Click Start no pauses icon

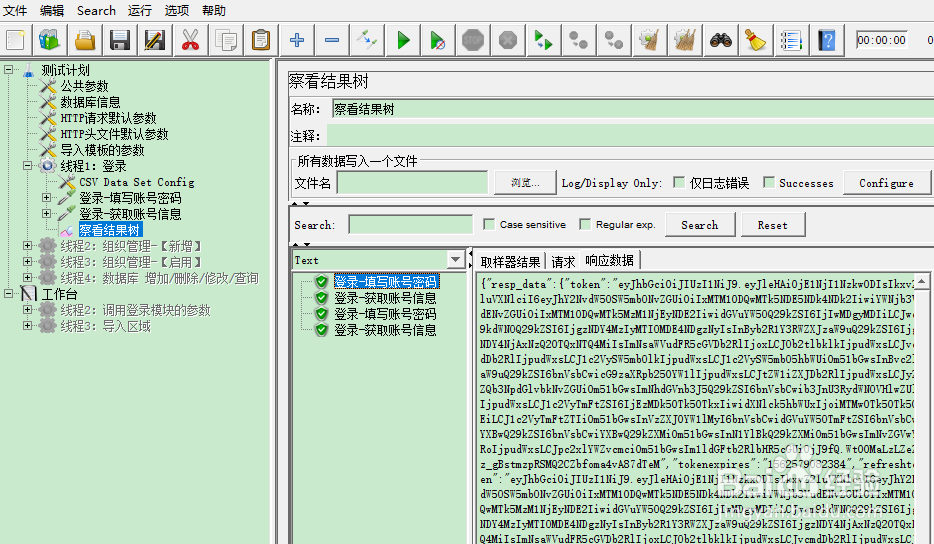(437, 41)
